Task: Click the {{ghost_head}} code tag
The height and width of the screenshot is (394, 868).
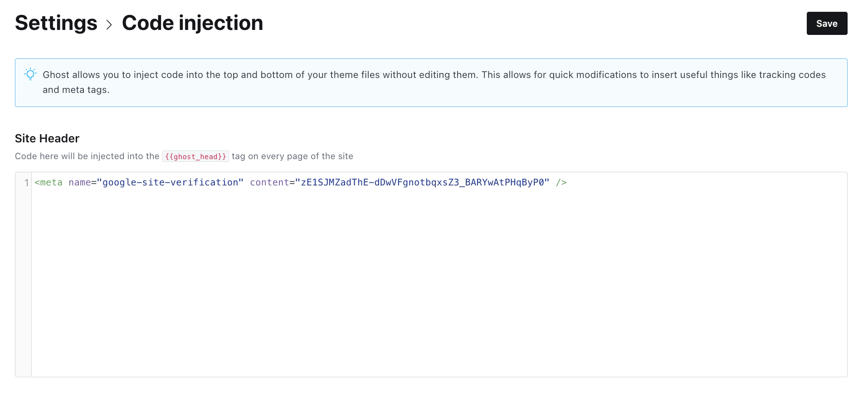Action: (x=195, y=156)
